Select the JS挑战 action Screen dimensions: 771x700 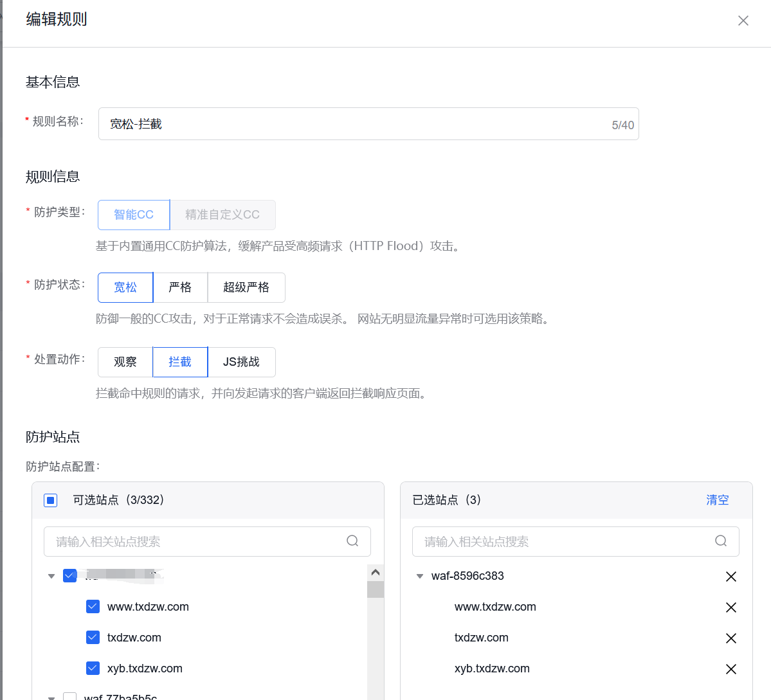pyautogui.click(x=242, y=362)
